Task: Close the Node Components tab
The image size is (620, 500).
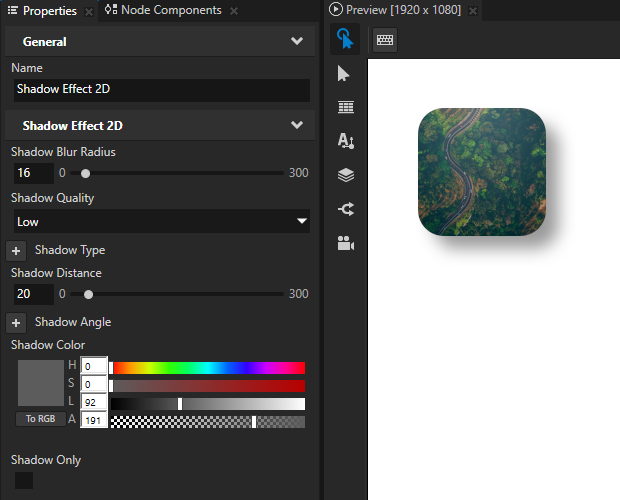Action: [x=234, y=11]
